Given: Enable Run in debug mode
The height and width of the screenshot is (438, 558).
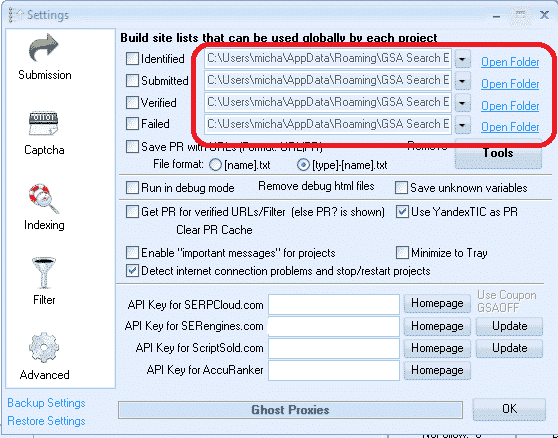Looking at the screenshot, I should pyautogui.click(x=132, y=188).
